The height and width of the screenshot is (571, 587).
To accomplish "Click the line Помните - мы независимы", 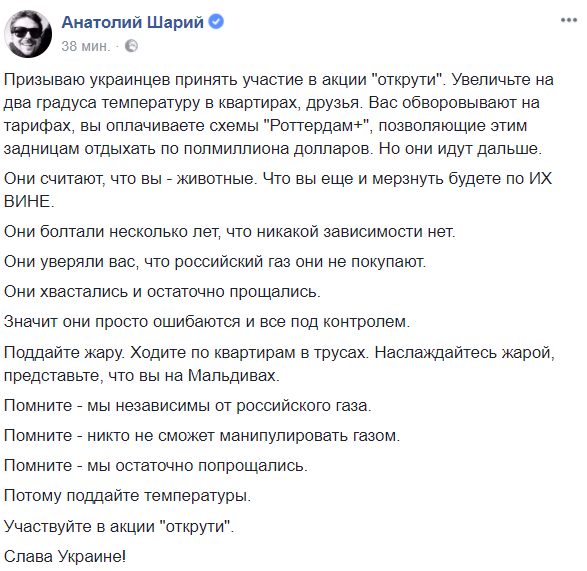I will [188, 406].
